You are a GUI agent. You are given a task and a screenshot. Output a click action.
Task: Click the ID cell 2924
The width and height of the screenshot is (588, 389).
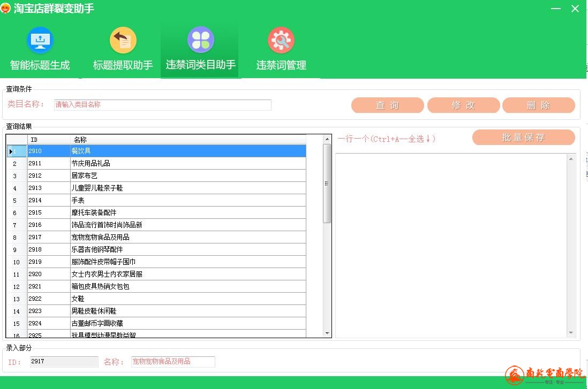tap(49, 323)
